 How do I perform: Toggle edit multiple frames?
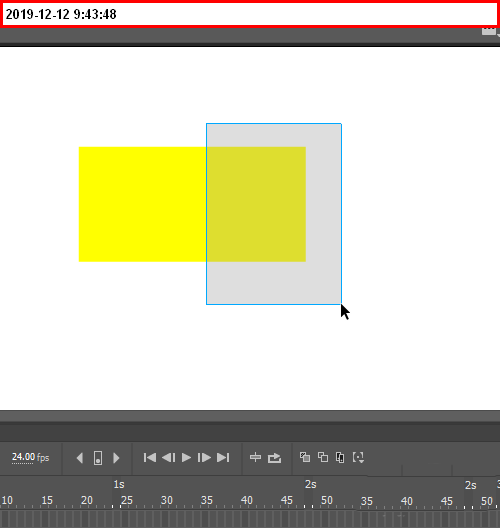[x=340, y=458]
